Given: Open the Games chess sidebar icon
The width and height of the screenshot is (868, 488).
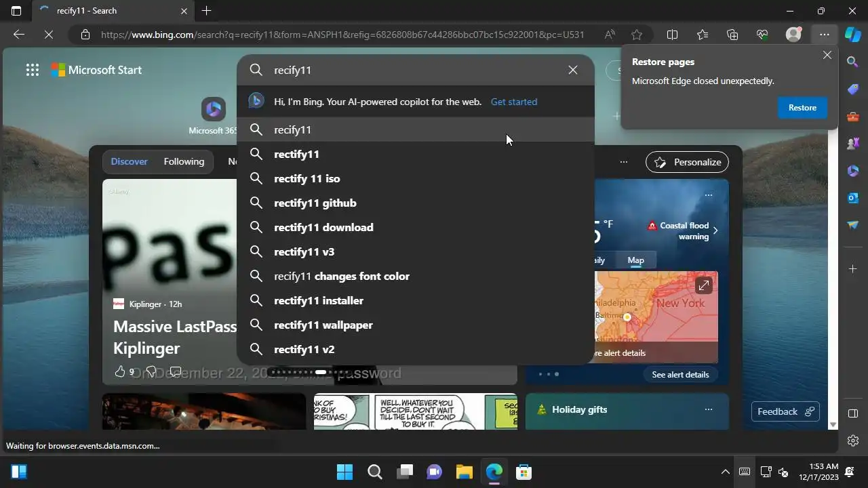Looking at the screenshot, I should (853, 144).
